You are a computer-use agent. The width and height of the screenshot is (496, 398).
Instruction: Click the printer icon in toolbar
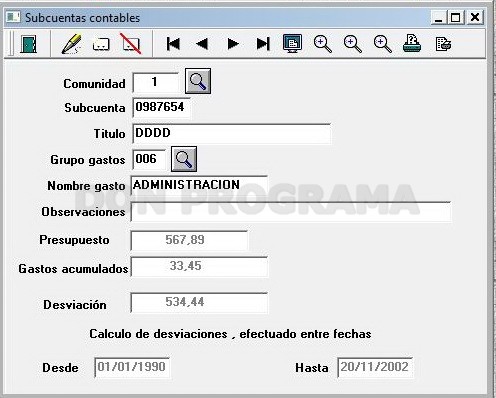pyautogui.click(x=412, y=44)
